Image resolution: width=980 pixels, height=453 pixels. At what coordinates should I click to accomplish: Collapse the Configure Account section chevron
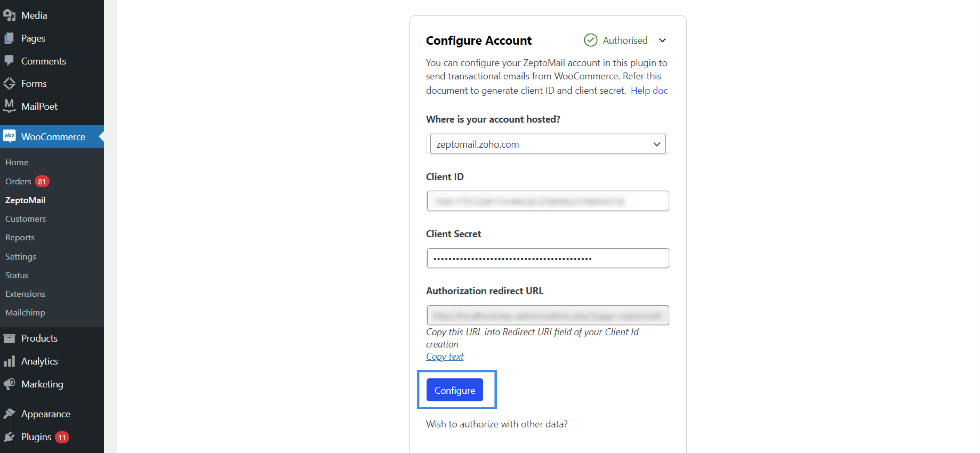click(x=662, y=40)
